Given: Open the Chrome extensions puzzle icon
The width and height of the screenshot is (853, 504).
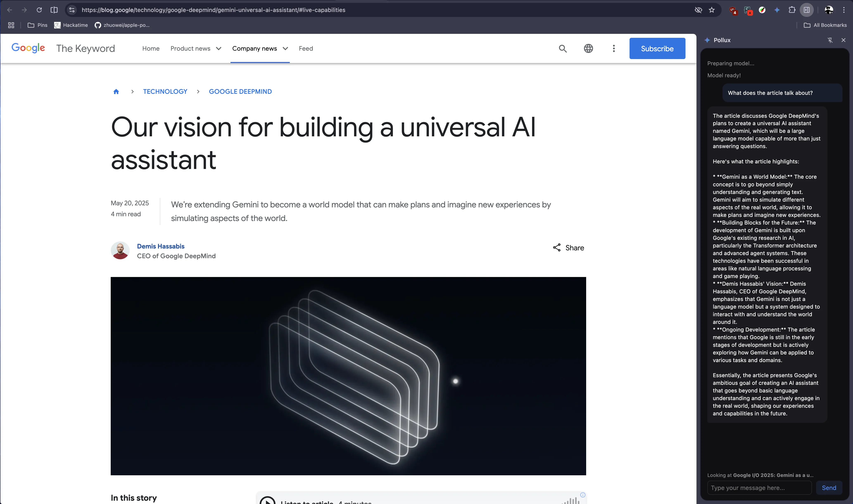Looking at the screenshot, I should point(792,10).
